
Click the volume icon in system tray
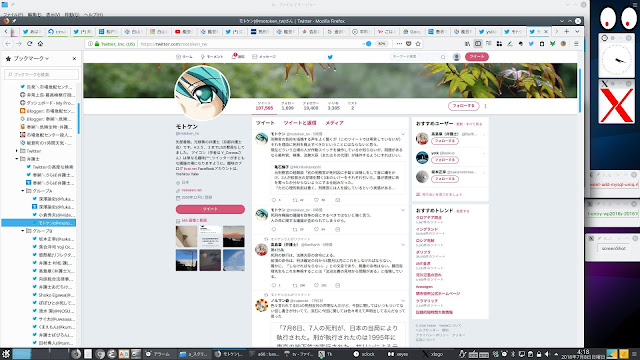click(547, 354)
